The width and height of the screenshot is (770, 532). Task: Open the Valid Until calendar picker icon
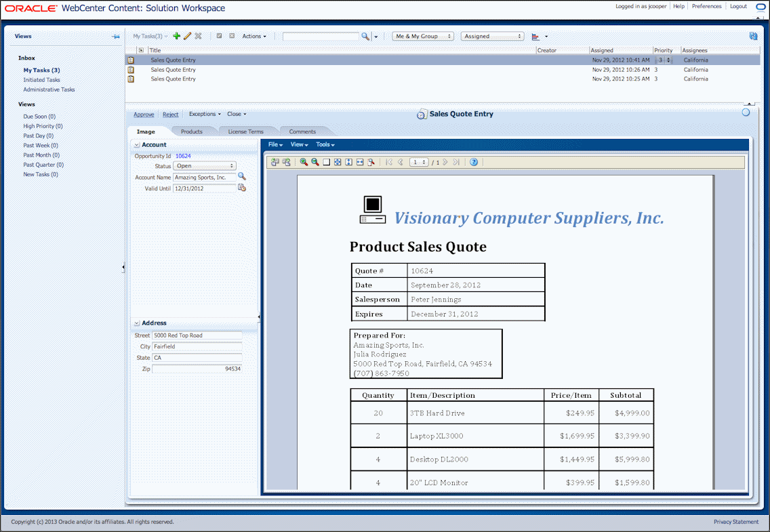(241, 188)
